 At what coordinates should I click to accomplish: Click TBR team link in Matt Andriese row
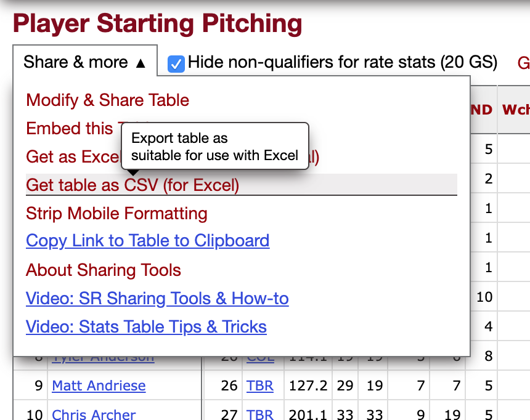259,386
